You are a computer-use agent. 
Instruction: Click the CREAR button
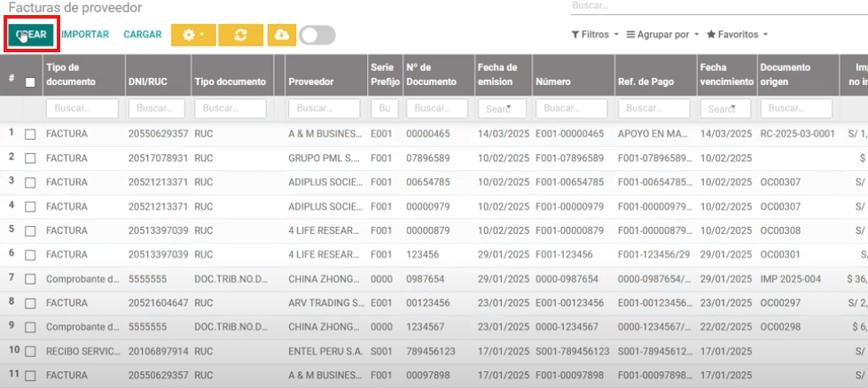pyautogui.click(x=32, y=35)
